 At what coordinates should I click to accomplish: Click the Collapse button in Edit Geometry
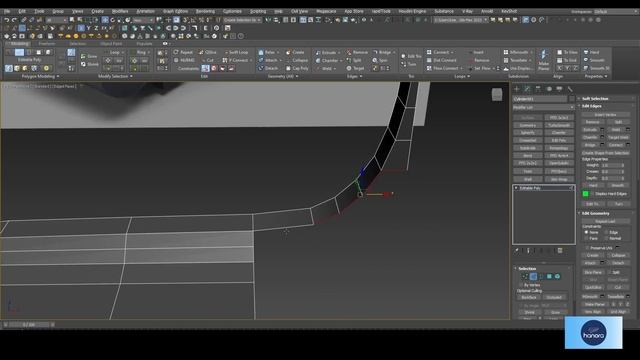pos(618,255)
